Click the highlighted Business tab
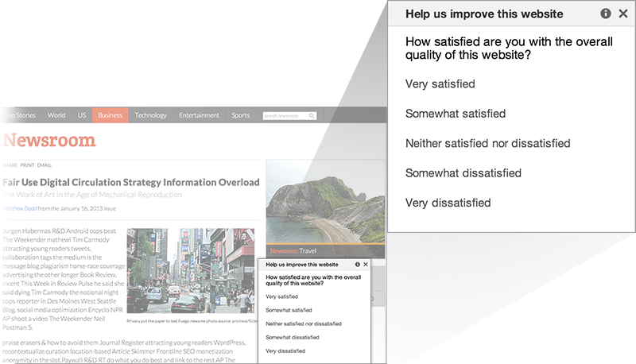 (110, 115)
